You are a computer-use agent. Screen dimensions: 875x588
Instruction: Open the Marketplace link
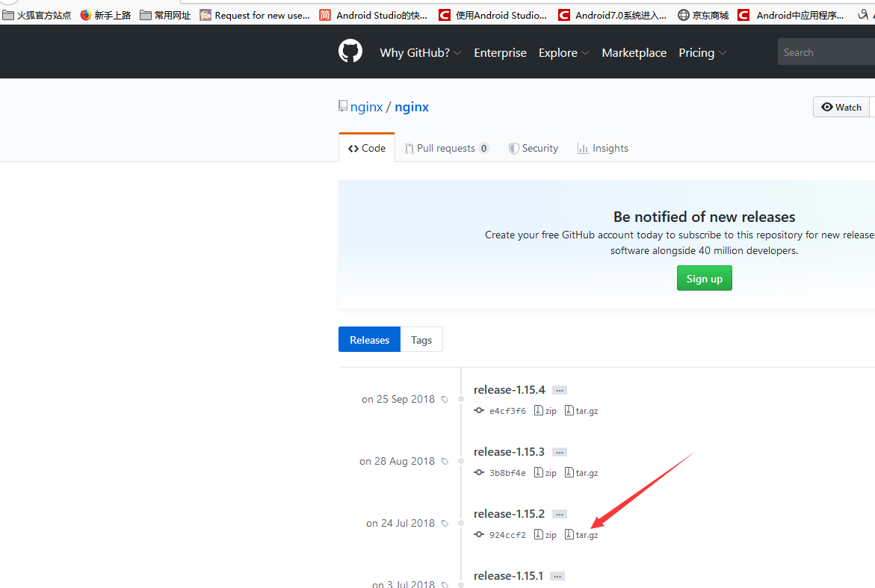634,52
